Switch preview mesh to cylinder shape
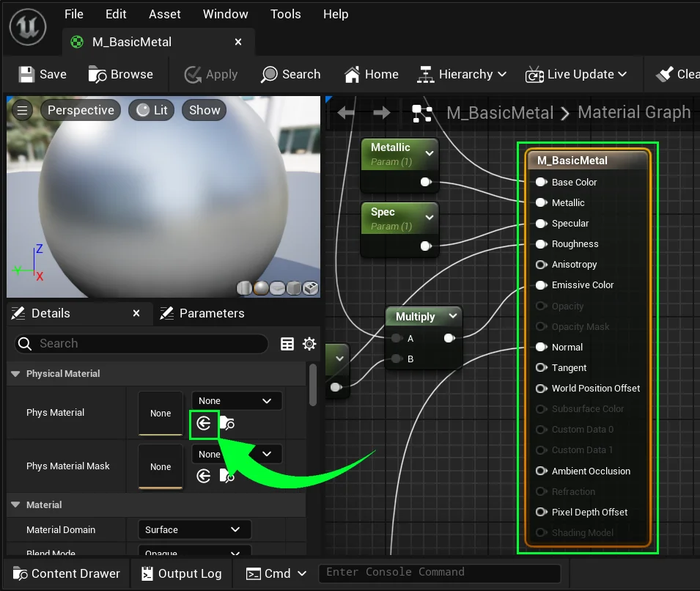Viewport: 700px width, 591px height. tap(246, 288)
